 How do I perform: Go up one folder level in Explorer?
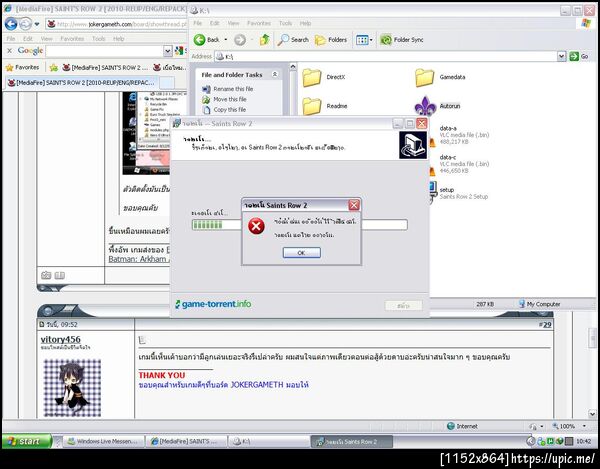pos(264,40)
